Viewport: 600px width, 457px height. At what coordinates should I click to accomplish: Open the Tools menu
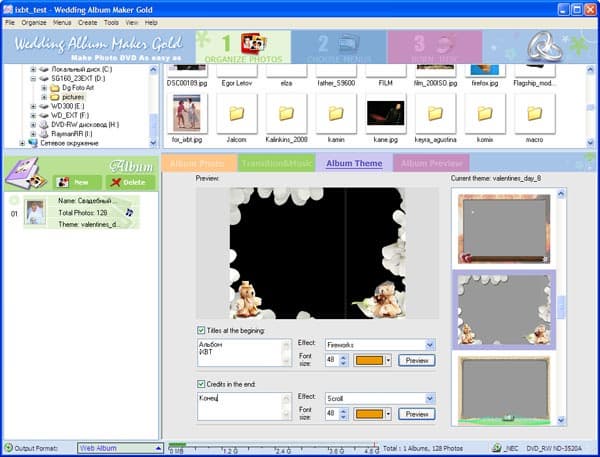[x=111, y=23]
